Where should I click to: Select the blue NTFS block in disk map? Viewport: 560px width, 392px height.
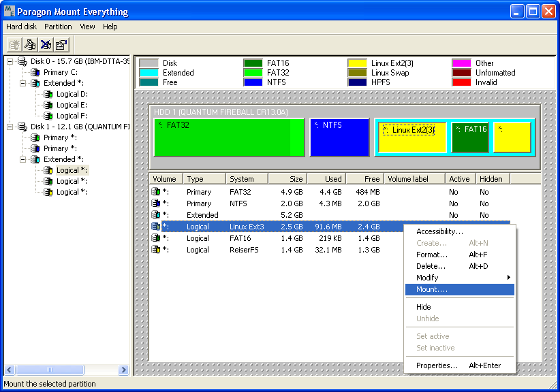coord(340,137)
